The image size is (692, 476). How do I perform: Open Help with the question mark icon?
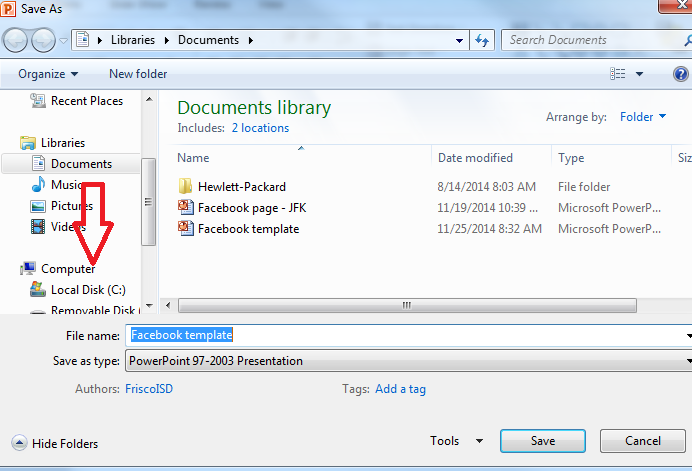coord(681,74)
